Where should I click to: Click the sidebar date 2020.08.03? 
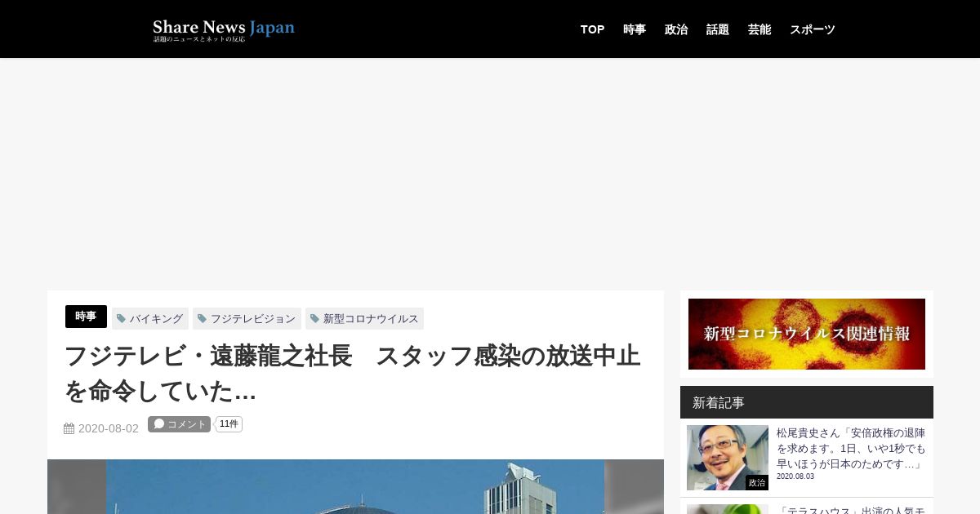coord(795,476)
